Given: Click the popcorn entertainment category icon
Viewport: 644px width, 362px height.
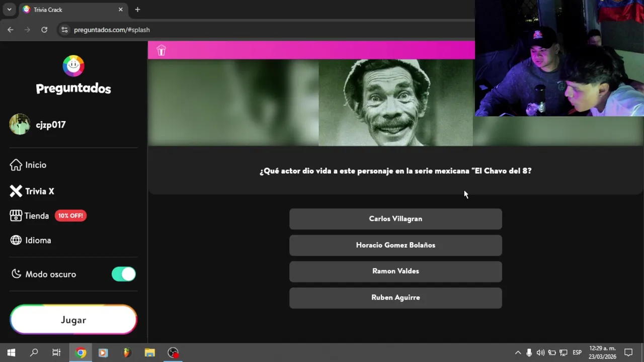Looking at the screenshot, I should pyautogui.click(x=161, y=50).
